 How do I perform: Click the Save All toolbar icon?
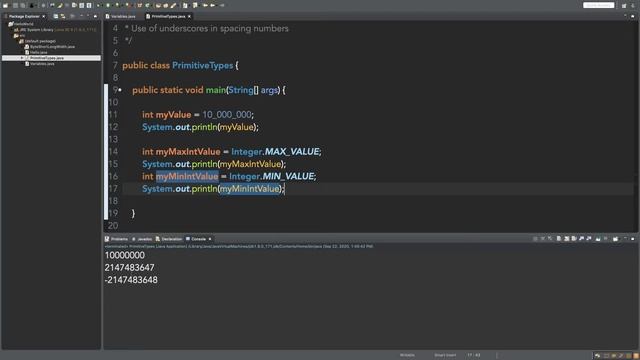click(x=22, y=5)
